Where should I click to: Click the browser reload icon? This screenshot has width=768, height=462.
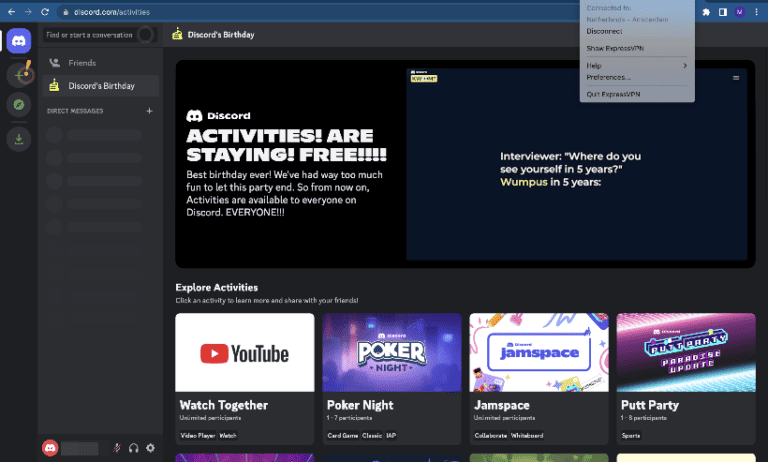(x=45, y=12)
